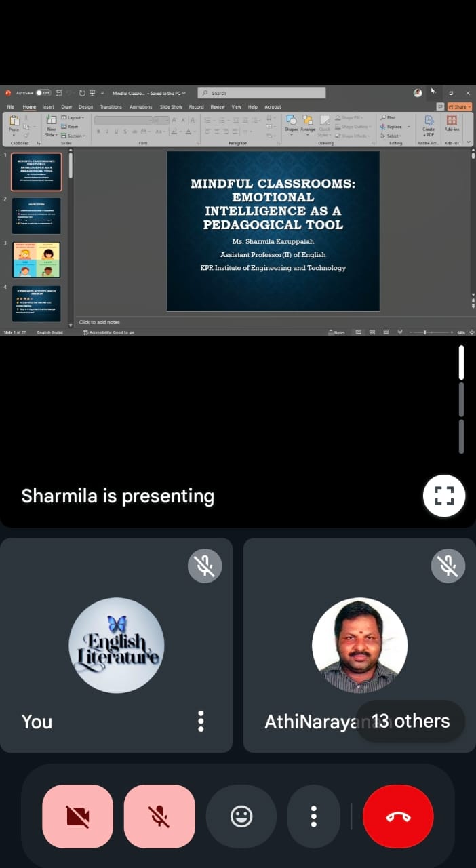Open the Insert ribbon tab

[x=49, y=107]
